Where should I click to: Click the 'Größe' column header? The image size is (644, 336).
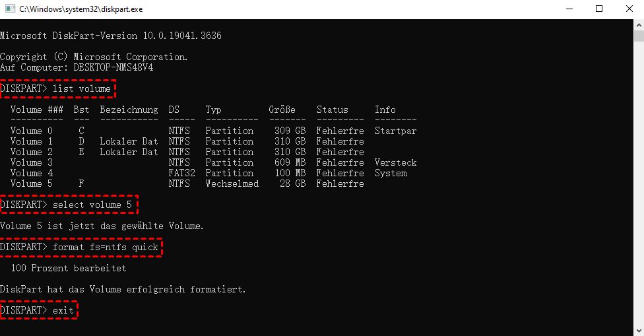tap(282, 110)
